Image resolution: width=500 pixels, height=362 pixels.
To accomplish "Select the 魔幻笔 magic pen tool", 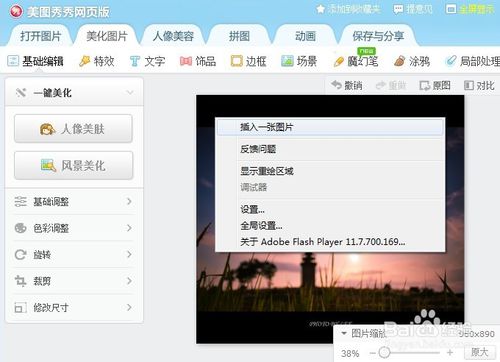I will 356,61.
